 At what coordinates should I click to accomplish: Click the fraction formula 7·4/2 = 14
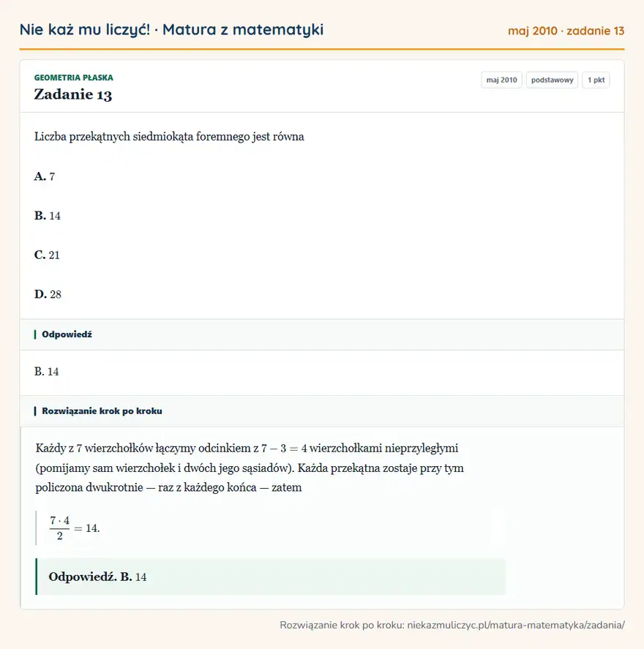75,528
